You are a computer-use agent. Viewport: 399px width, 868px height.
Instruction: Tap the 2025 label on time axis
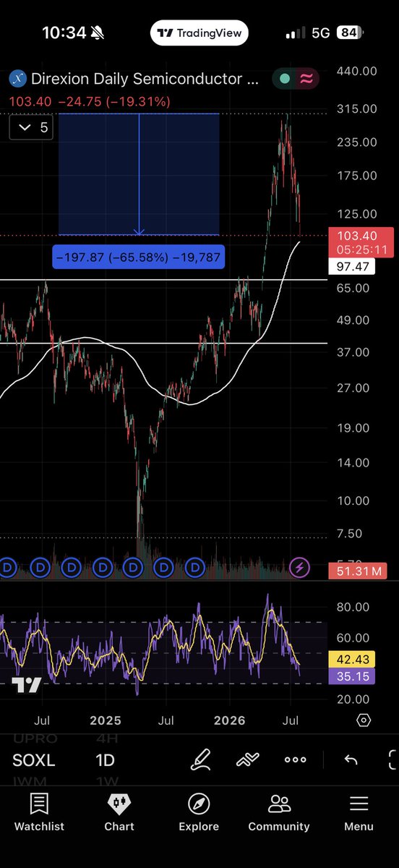click(x=105, y=720)
